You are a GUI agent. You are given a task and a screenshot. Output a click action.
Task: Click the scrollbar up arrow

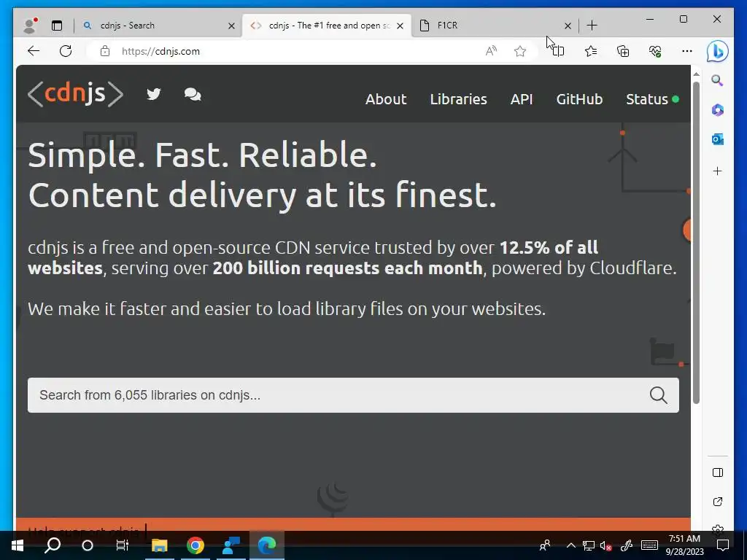coord(696,75)
